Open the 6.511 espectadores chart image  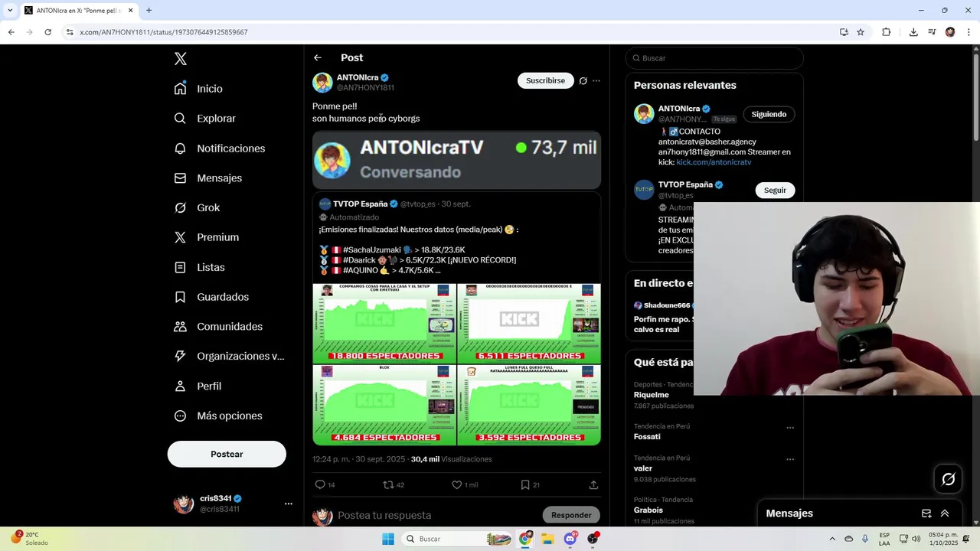click(529, 323)
